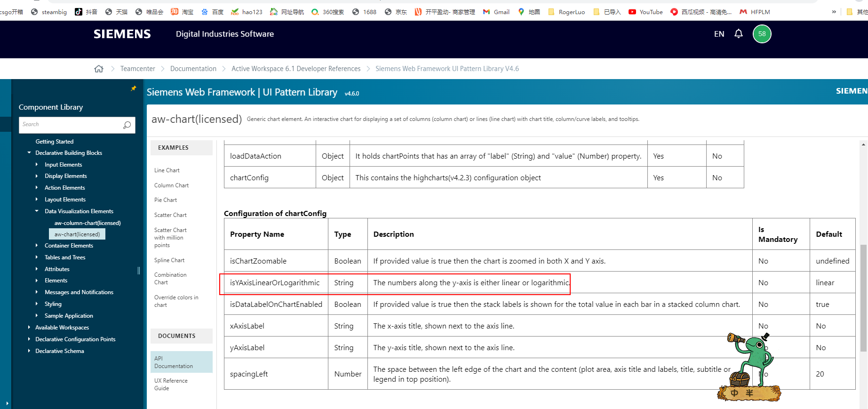Open the API Documentation item

(182, 362)
